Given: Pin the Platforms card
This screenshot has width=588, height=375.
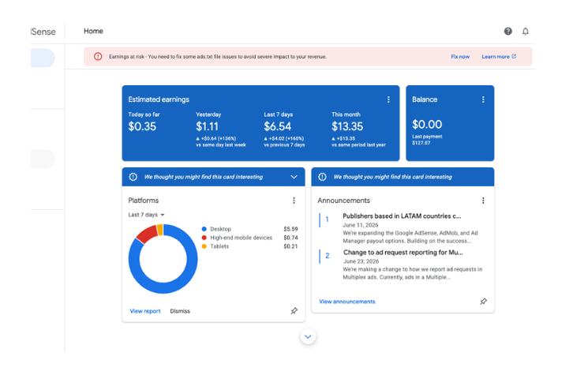Looking at the screenshot, I should (x=294, y=311).
